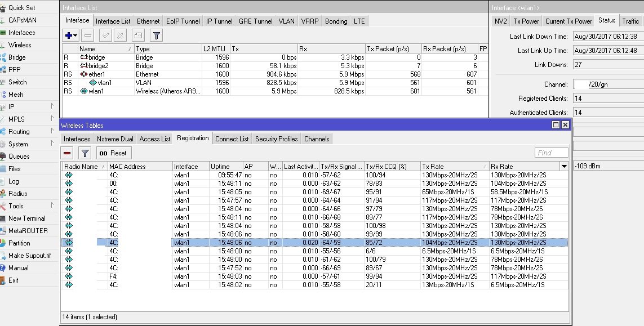Open Manual in the sidebar

pos(19,267)
